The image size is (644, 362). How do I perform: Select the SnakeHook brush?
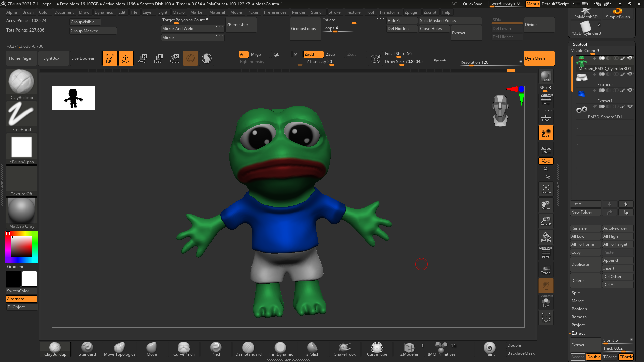point(345,349)
